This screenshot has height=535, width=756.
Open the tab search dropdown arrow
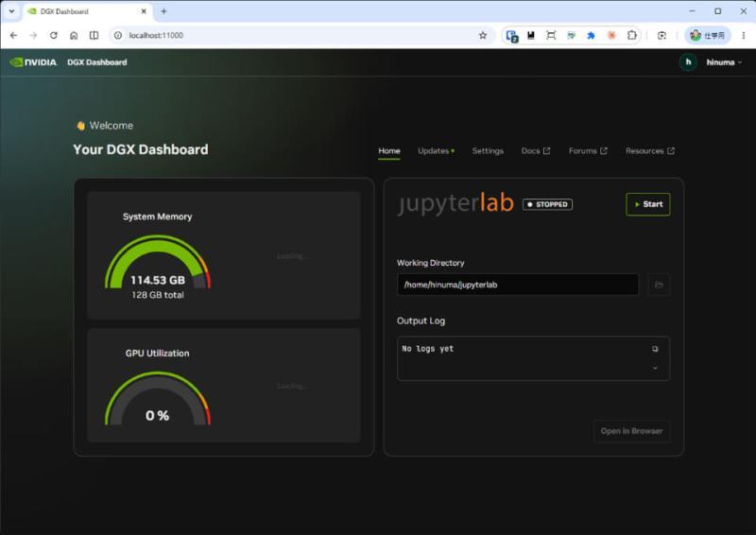point(11,11)
